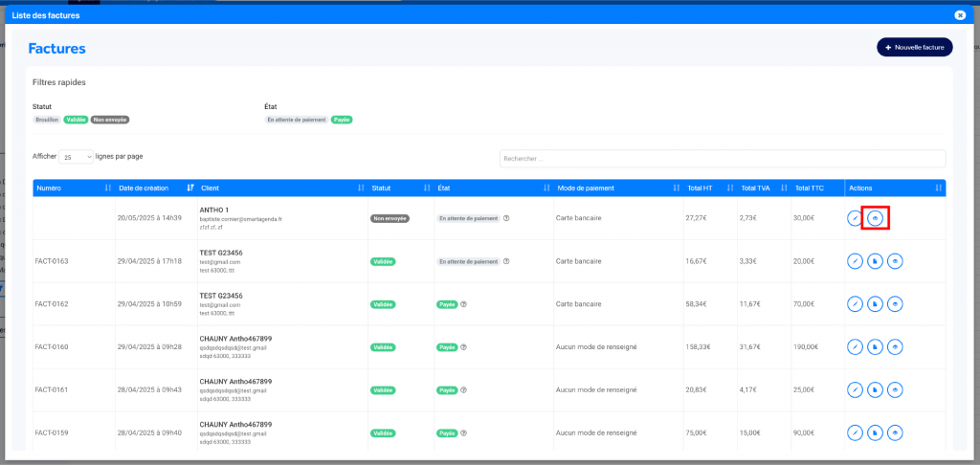Screen dimensions: 980x465
Task: View the ANTHO 1 invoice via eye icon
Action: pos(875,219)
